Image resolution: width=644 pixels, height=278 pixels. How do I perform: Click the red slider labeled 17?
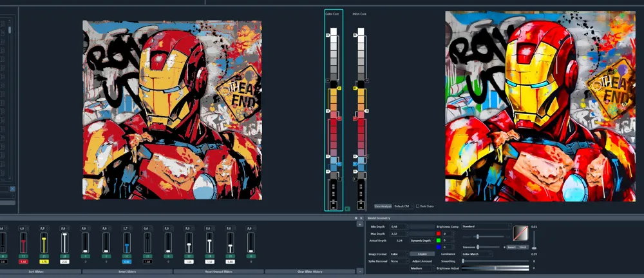coord(23,243)
